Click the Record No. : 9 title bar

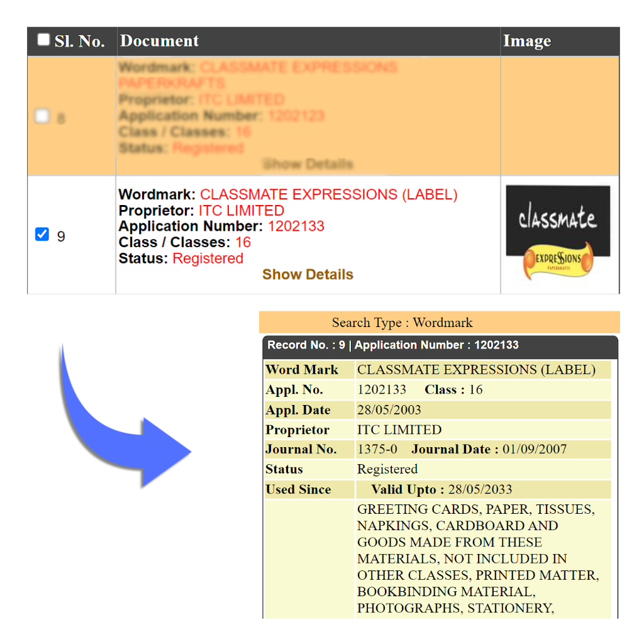(393, 345)
